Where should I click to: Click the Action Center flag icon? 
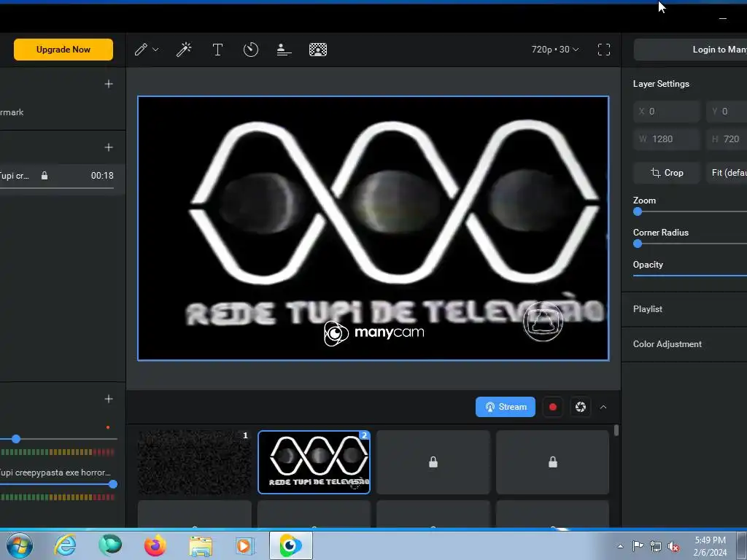point(638,546)
